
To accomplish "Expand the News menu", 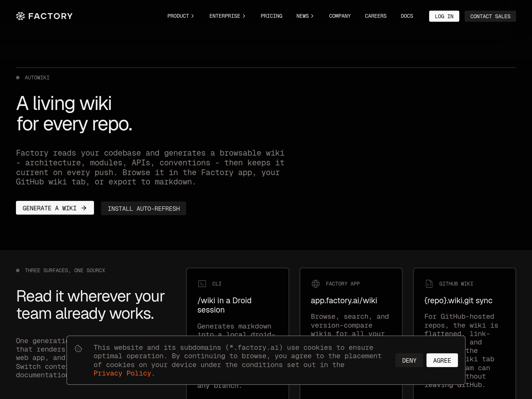I will (x=305, y=16).
